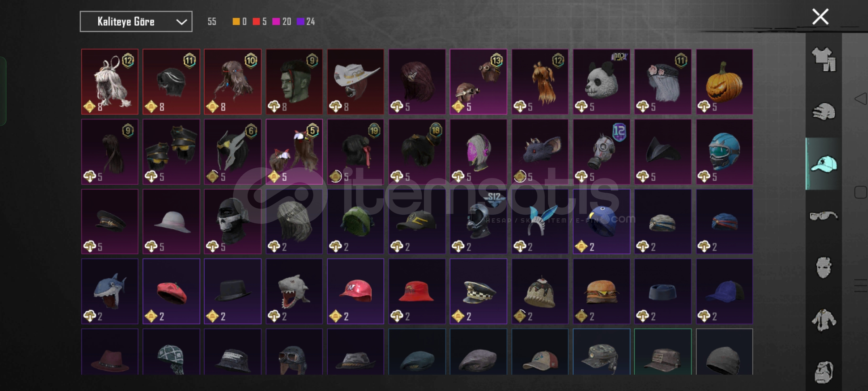
Task: Click the red quality color indicator
Action: point(256,22)
